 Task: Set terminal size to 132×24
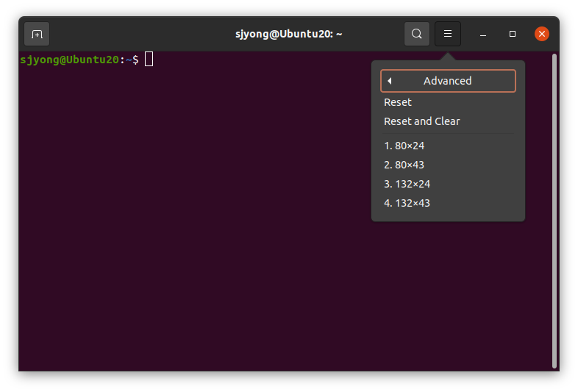pyautogui.click(x=448, y=184)
